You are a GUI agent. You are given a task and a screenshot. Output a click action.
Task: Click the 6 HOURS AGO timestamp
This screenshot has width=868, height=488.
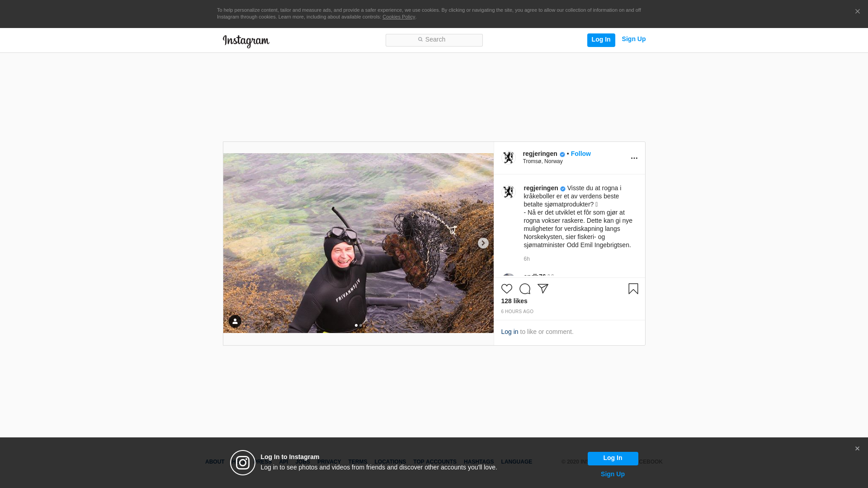(517, 312)
